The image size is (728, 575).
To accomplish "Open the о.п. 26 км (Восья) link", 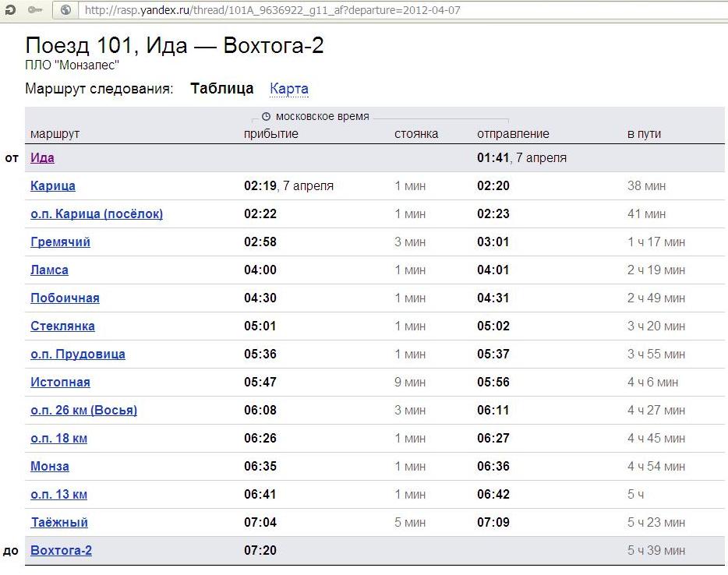I will [83, 411].
